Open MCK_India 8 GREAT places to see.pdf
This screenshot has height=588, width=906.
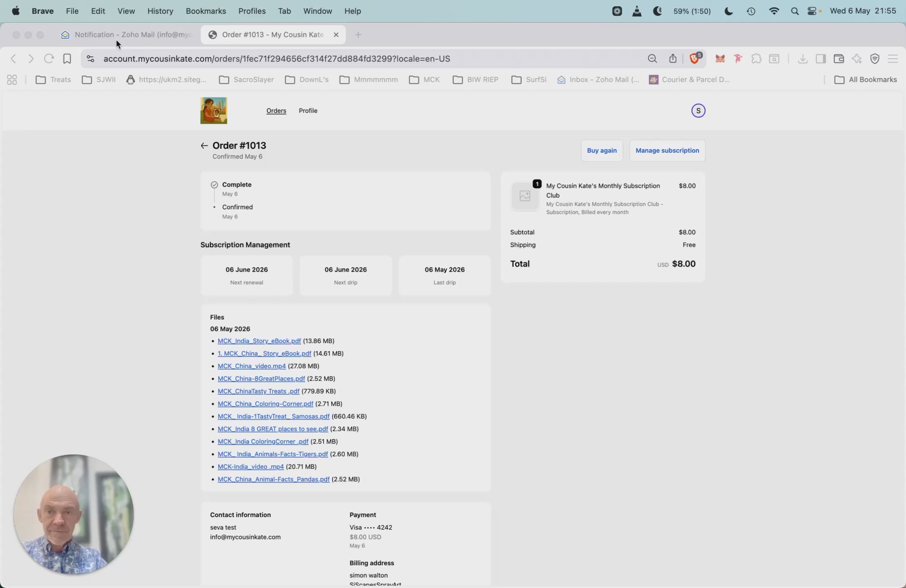(x=272, y=429)
